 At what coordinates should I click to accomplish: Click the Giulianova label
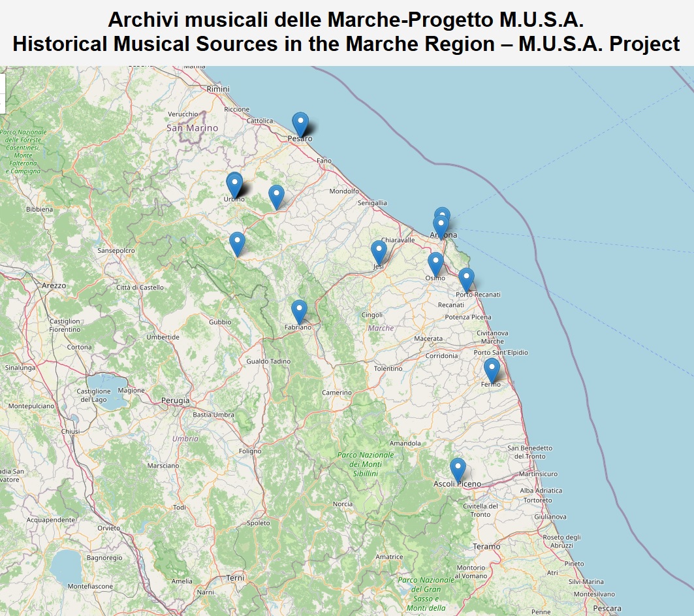pyautogui.click(x=550, y=517)
